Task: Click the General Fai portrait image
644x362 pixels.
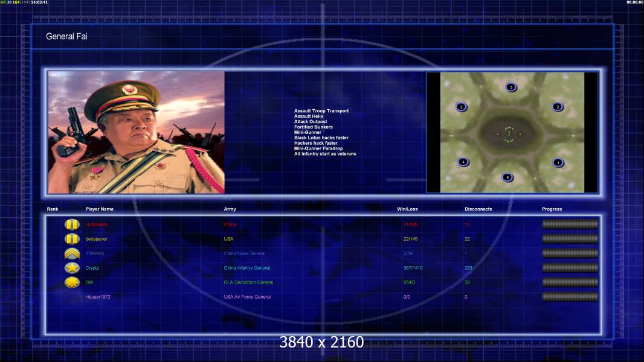Action: (137, 132)
